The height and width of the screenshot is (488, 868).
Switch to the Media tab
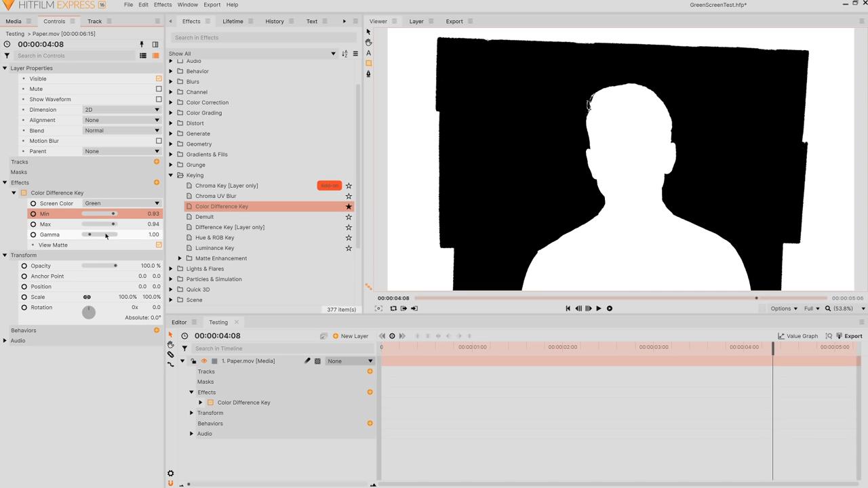14,21
